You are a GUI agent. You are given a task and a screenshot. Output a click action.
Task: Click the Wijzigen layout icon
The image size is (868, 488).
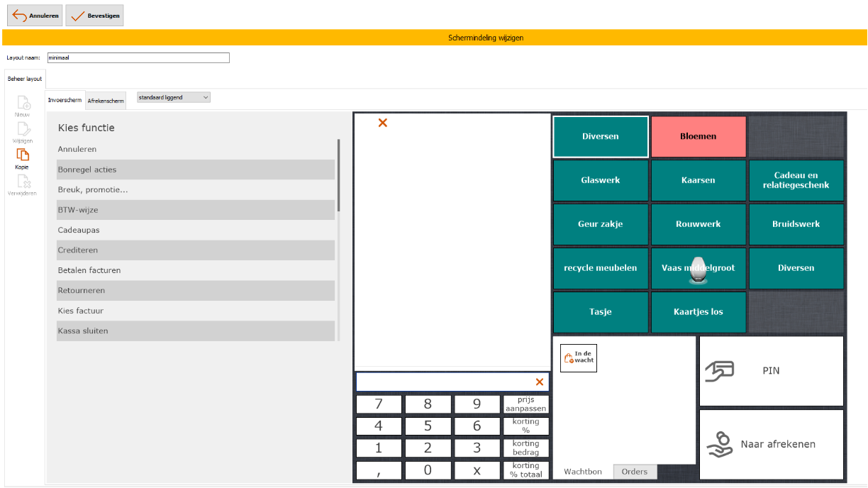pyautogui.click(x=23, y=129)
